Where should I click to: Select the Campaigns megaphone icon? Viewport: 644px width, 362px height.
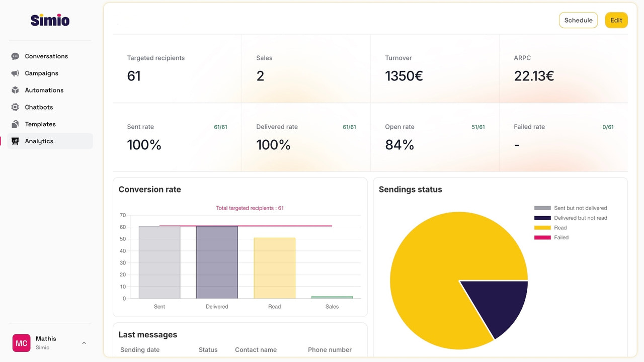15,73
